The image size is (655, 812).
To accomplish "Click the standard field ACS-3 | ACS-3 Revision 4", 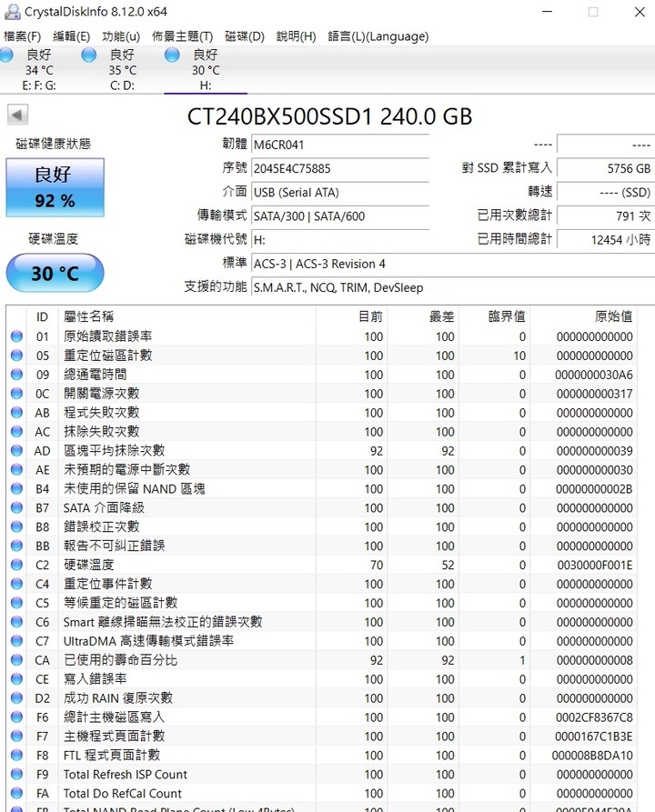I will point(452,264).
